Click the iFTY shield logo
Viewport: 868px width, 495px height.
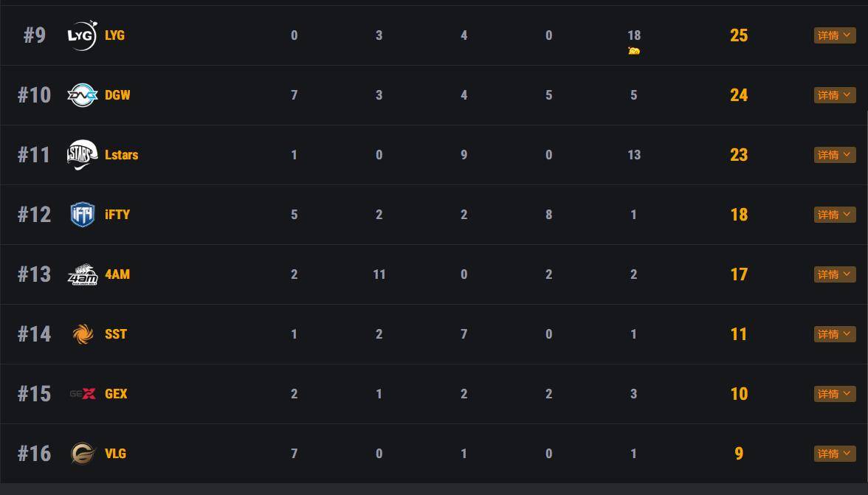click(82, 215)
